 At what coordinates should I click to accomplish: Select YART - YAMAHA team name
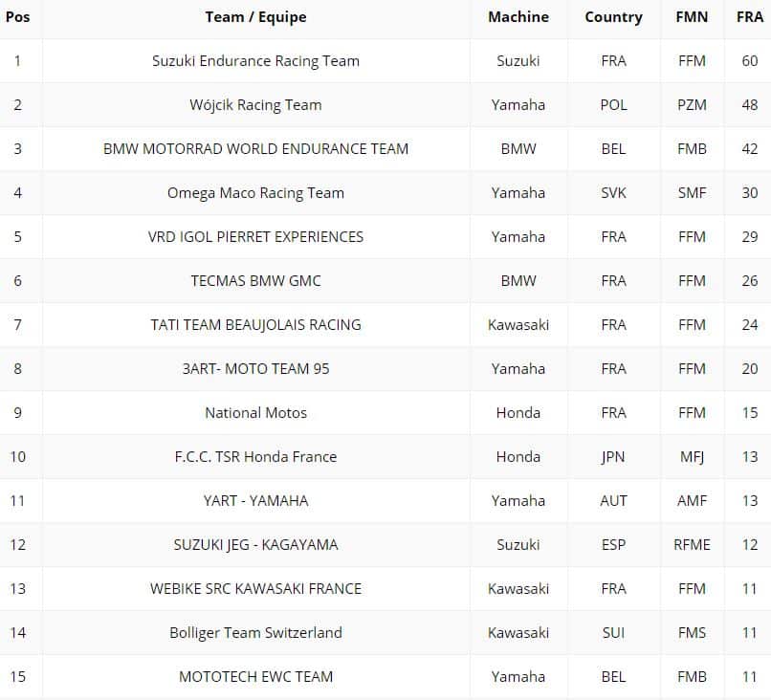click(255, 501)
